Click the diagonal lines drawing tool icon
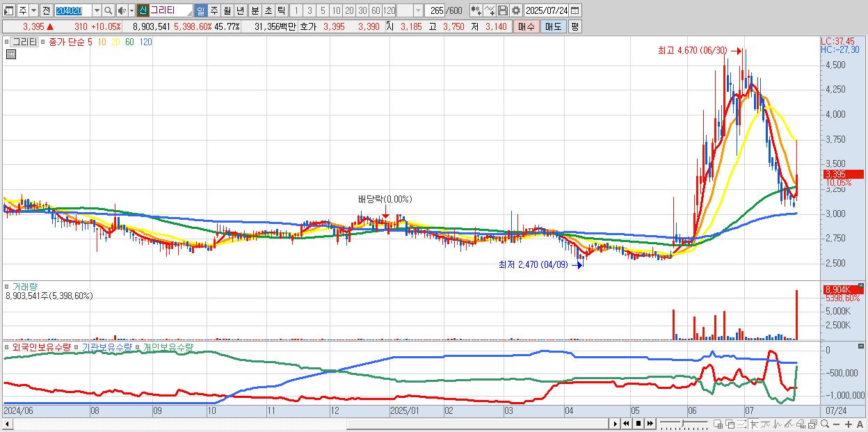The image size is (868, 432). click(789, 424)
